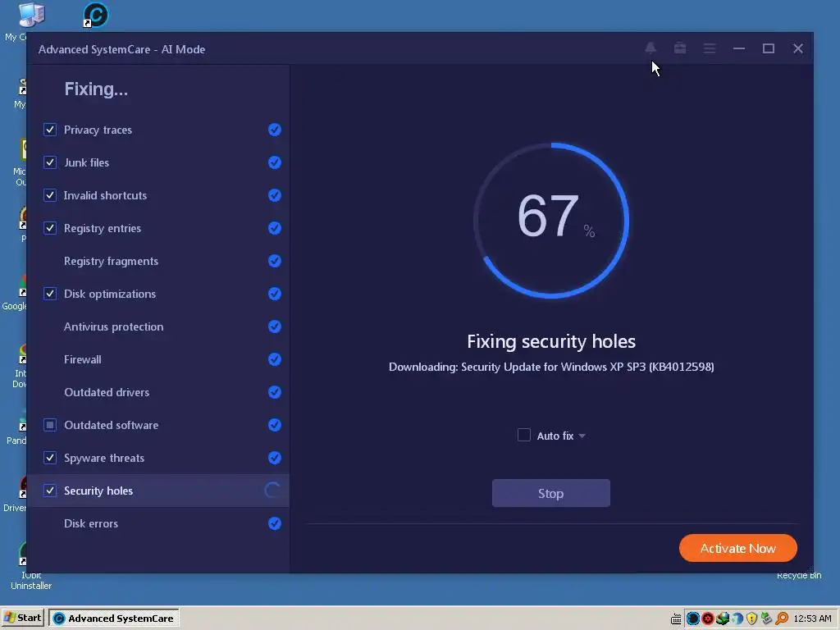This screenshot has width=840, height=630.
Task: Click the red gear tray icon
Action: click(708, 619)
